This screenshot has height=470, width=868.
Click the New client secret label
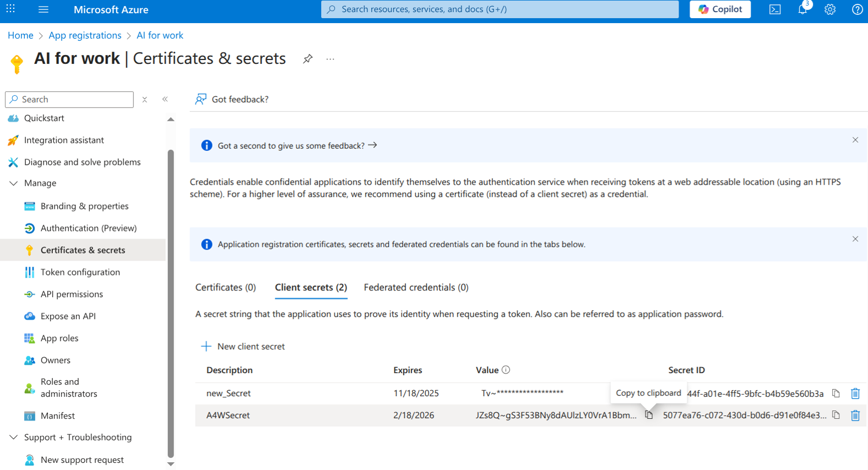(251, 347)
